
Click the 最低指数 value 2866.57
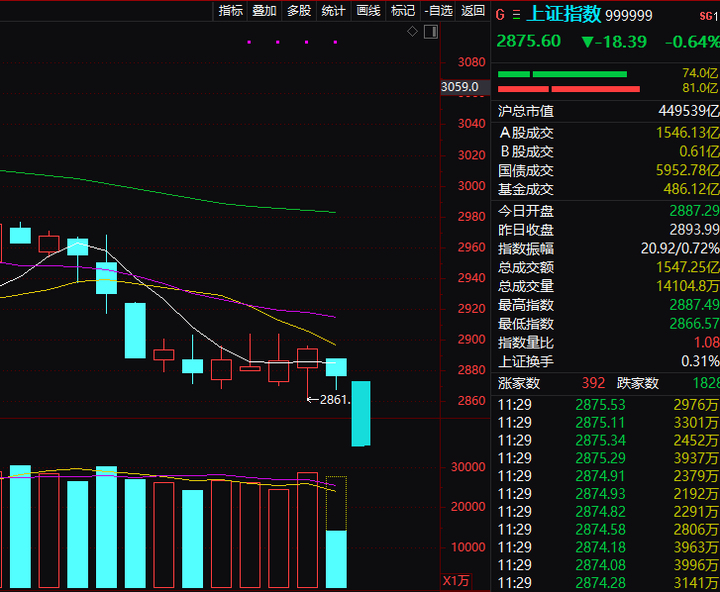click(694, 324)
